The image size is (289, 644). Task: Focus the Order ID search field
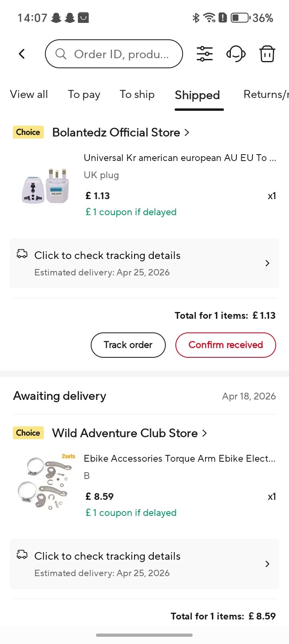click(114, 54)
